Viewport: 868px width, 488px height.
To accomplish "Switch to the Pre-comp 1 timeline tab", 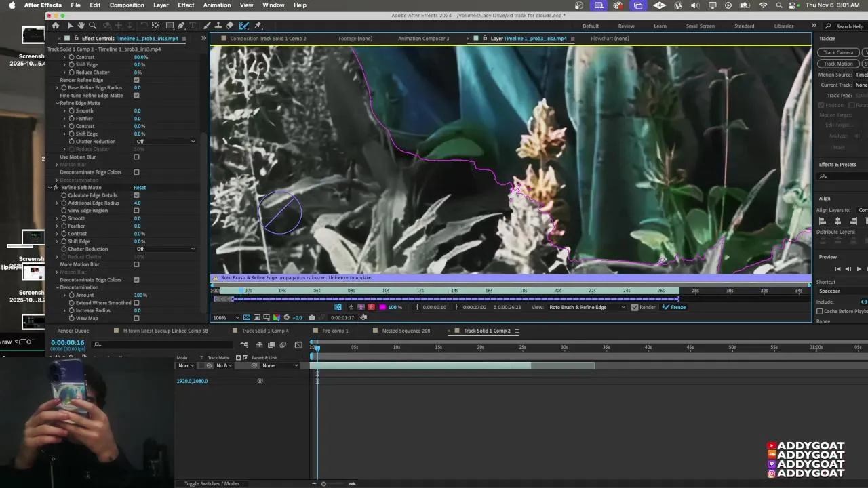I will coord(335,331).
